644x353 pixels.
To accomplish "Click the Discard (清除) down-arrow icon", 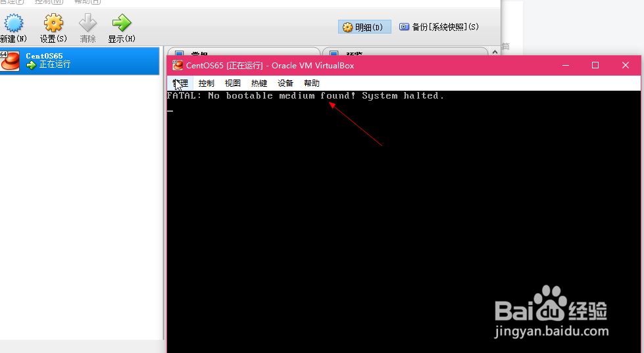I will [87, 23].
